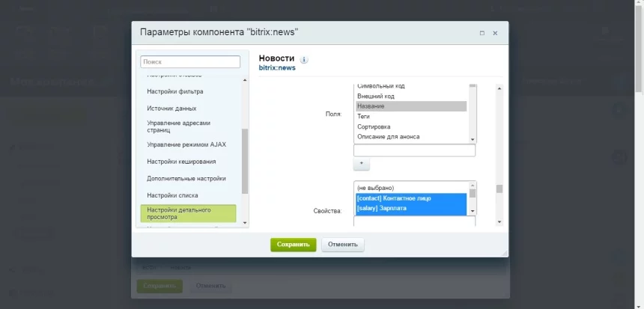Maximize the component parameters dialog
Screen dimensions: 644x309
coord(482,33)
